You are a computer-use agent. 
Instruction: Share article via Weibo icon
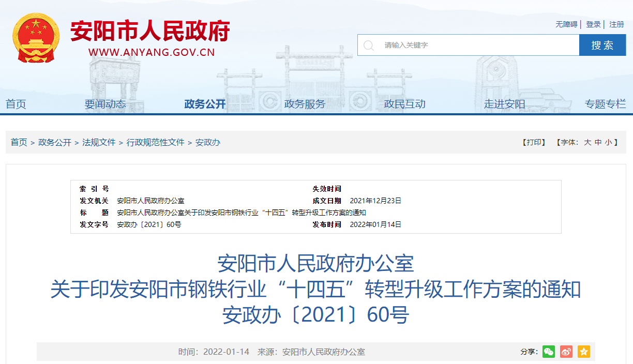pyautogui.click(x=566, y=352)
